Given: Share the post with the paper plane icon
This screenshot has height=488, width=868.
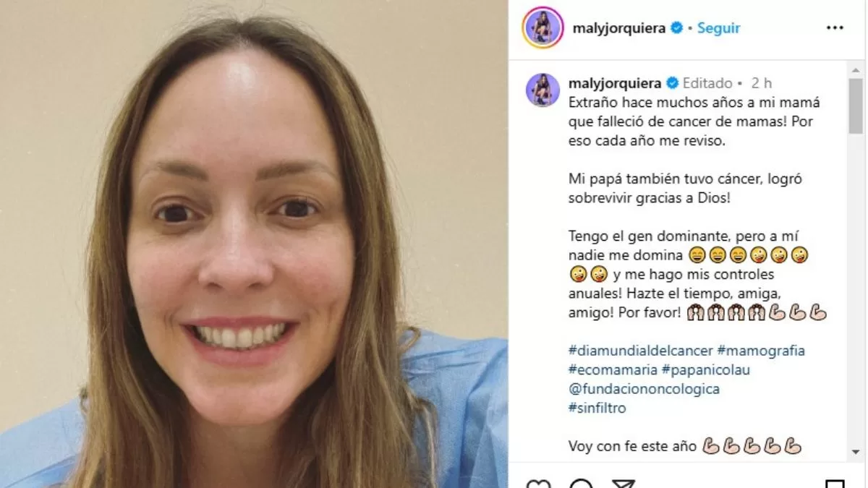Looking at the screenshot, I should (x=624, y=483).
